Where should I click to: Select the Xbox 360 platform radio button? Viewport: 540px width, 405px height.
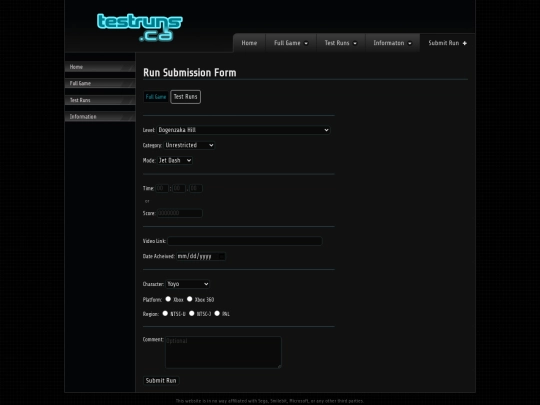point(189,299)
